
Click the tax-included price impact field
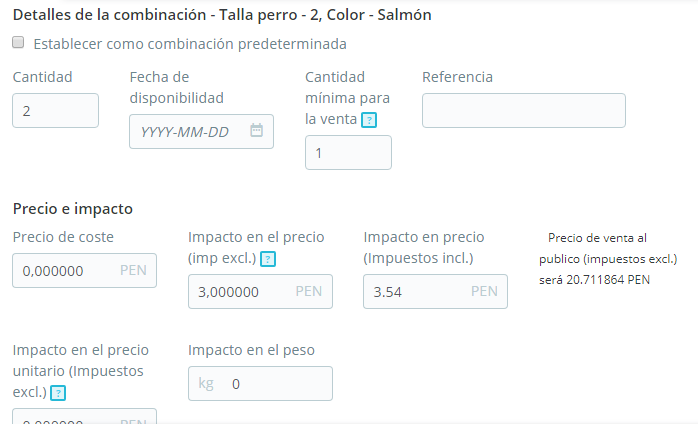point(418,292)
